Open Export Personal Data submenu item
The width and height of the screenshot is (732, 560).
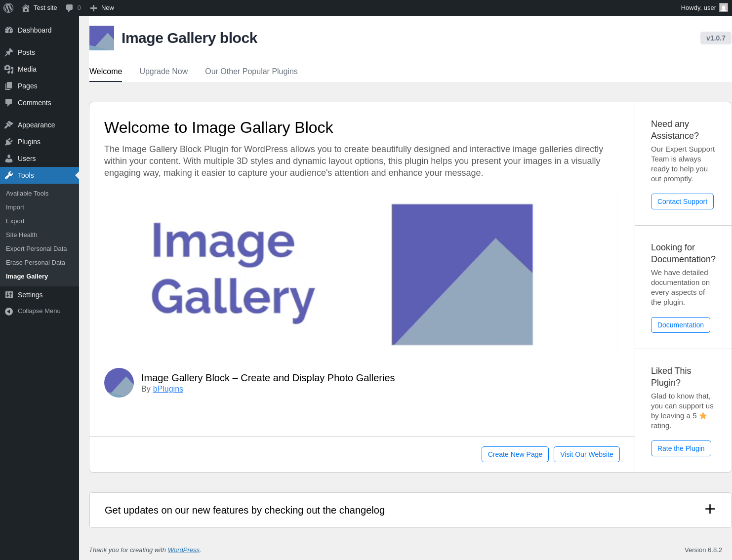click(37, 249)
